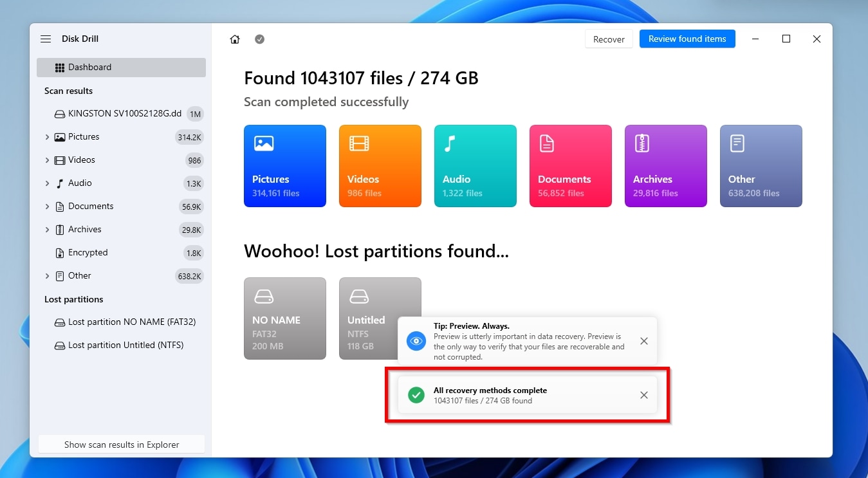This screenshot has height=478, width=868.
Task: Expand the Audio tree in sidebar
Action: click(x=47, y=183)
